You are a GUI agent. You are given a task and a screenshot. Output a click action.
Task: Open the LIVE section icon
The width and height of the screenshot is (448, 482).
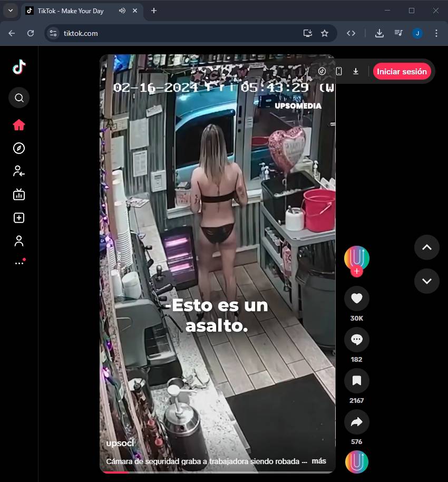pos(19,195)
